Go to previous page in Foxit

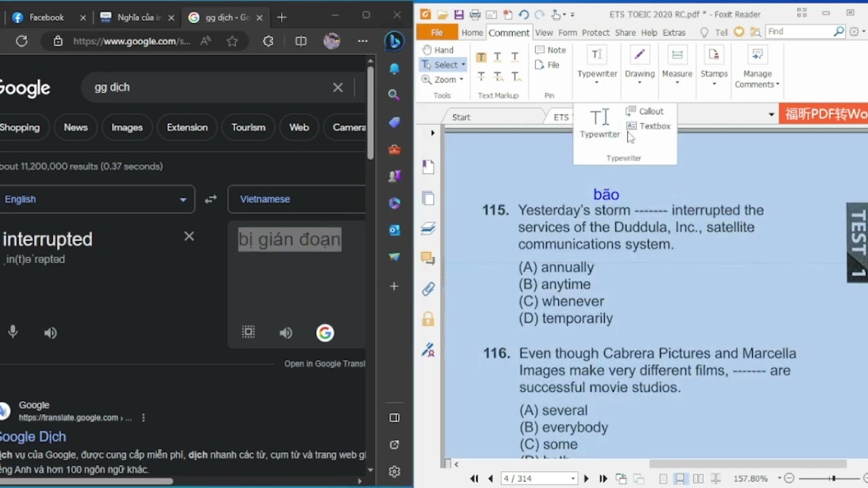(x=490, y=479)
